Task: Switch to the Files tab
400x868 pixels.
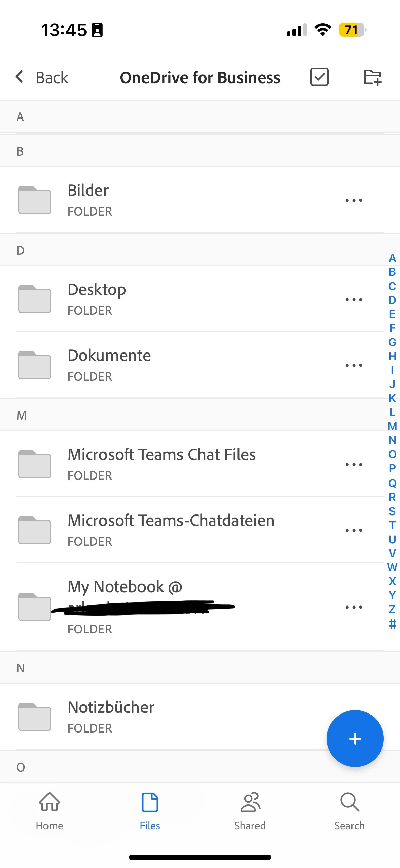Action: tap(150, 812)
